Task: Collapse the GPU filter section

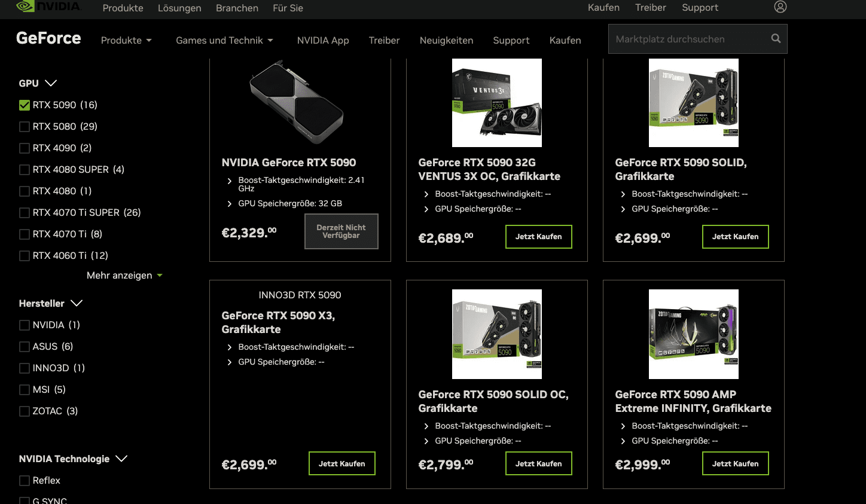Action: click(51, 83)
